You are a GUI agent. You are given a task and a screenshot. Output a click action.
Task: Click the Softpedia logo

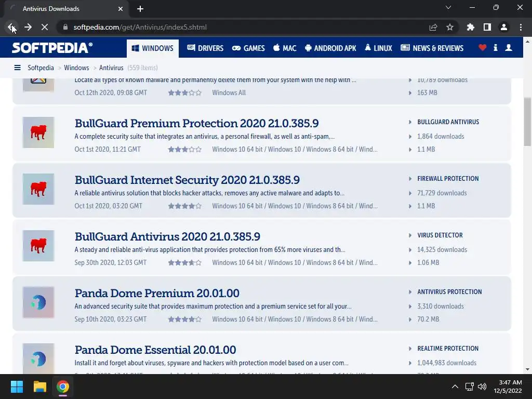52,48
